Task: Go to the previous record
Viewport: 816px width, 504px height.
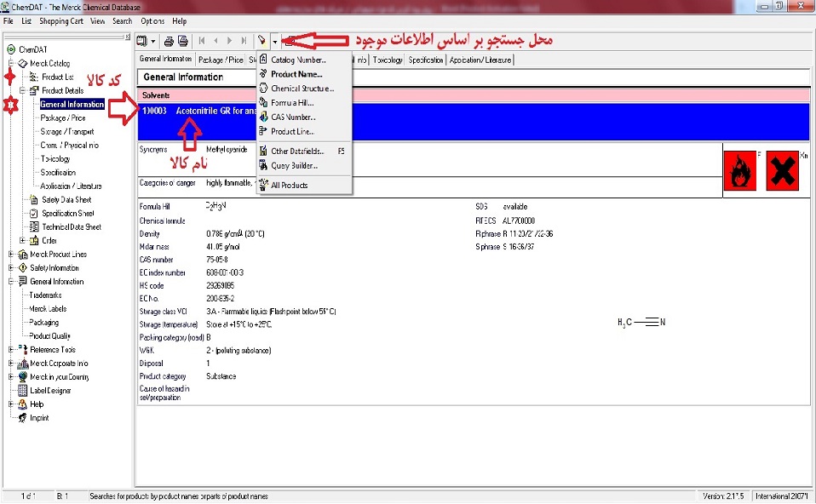Action: [x=216, y=41]
